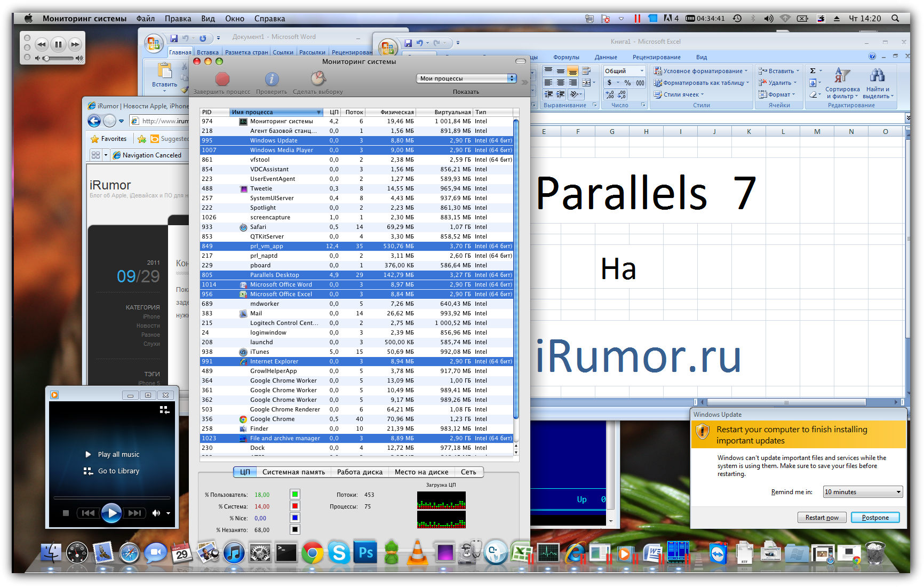Click the Excel Help question mark icon
Screen dimensions: 924x587
(x=872, y=57)
